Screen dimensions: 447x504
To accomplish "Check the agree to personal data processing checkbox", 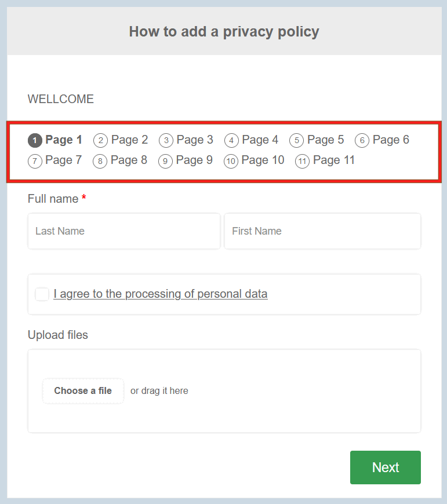I will [x=42, y=294].
